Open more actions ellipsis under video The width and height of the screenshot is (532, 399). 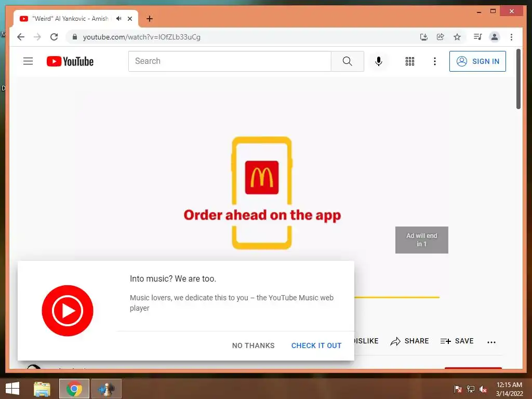coord(491,342)
